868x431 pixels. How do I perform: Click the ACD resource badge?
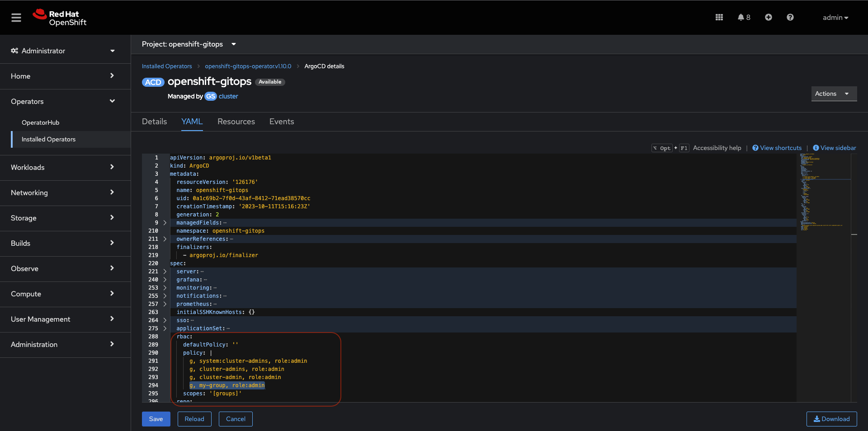[153, 82]
